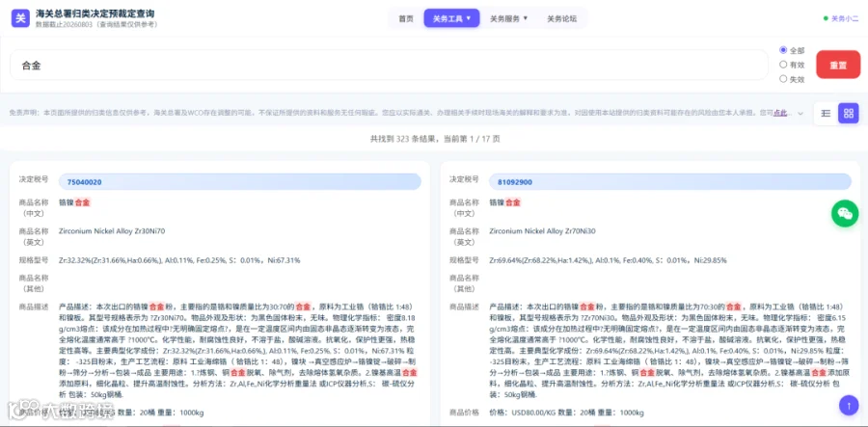The image size is (868, 427).
Task: Click the scroll-to-top arrow button
Action: [x=849, y=404]
